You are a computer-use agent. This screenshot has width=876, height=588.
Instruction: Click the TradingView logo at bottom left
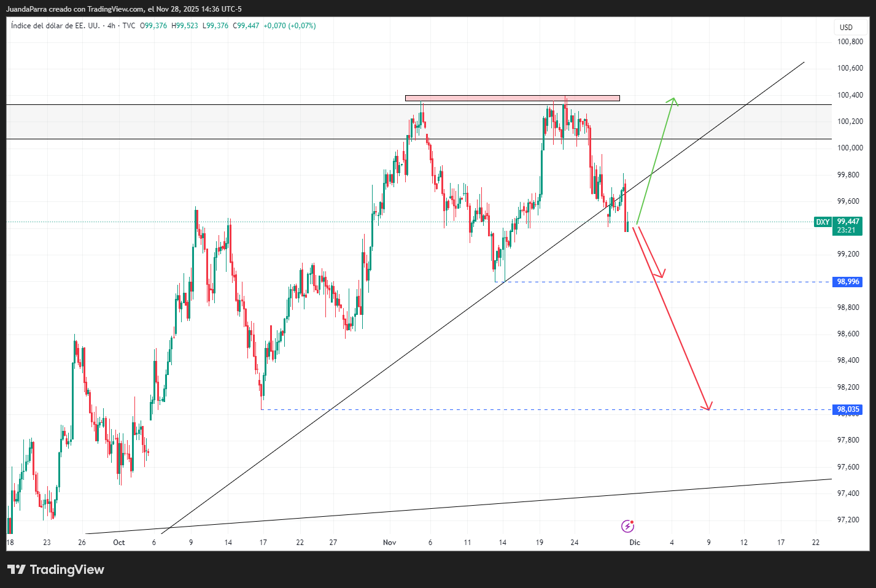(x=56, y=570)
